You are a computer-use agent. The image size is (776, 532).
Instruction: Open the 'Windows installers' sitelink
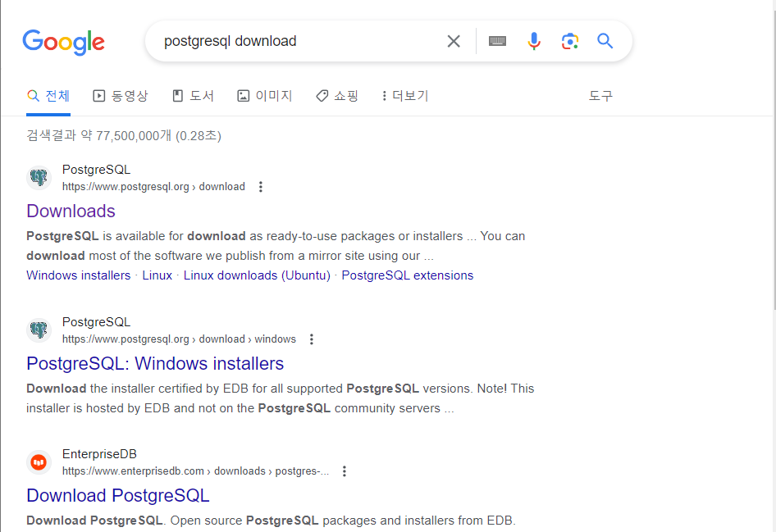click(78, 275)
